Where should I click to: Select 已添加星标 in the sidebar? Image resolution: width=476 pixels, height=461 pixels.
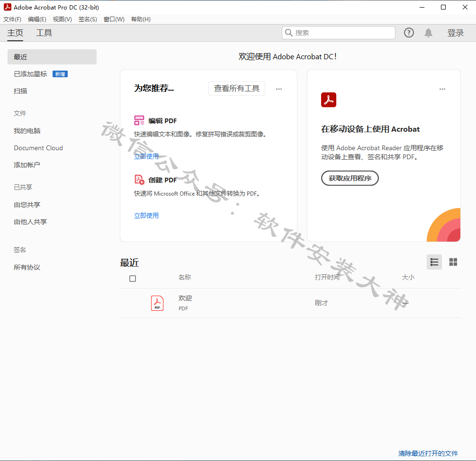pyautogui.click(x=30, y=74)
